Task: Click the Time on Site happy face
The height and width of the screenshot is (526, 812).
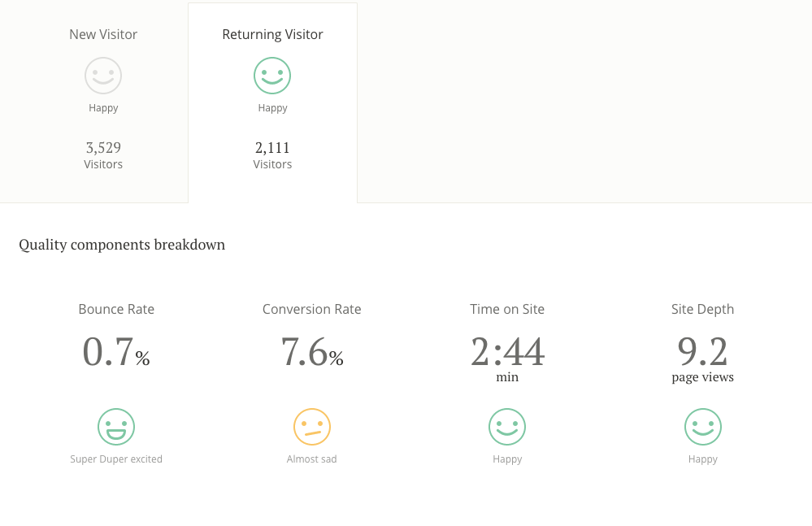Action: coord(507,427)
